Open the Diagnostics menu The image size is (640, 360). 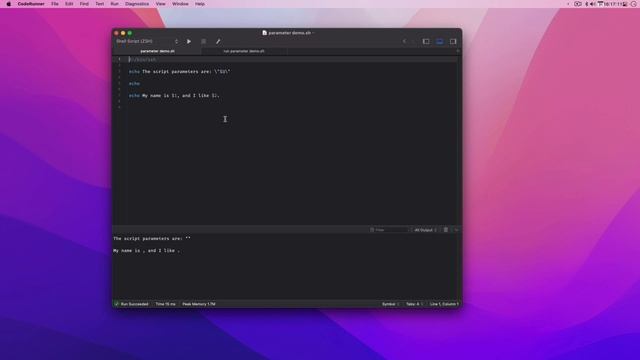point(137,4)
